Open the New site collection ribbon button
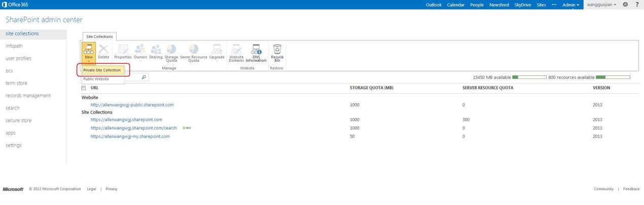Screen dimensions: 644x205 tap(88, 52)
